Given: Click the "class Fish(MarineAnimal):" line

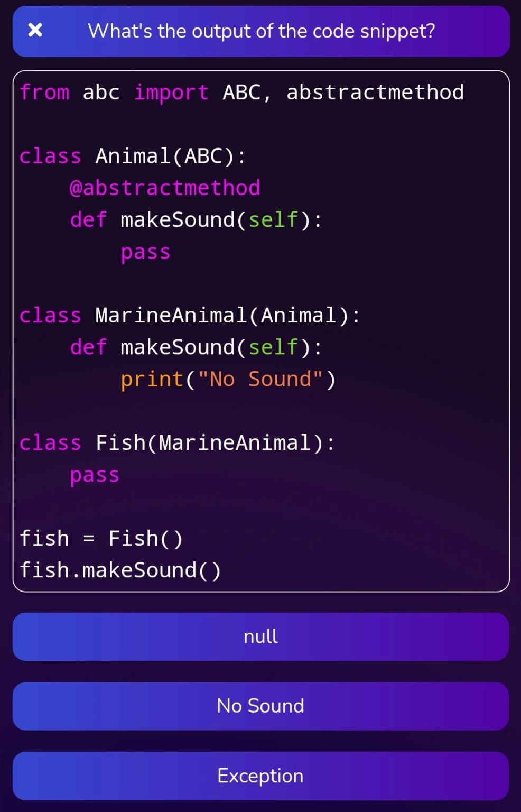Looking at the screenshot, I should point(177,443).
